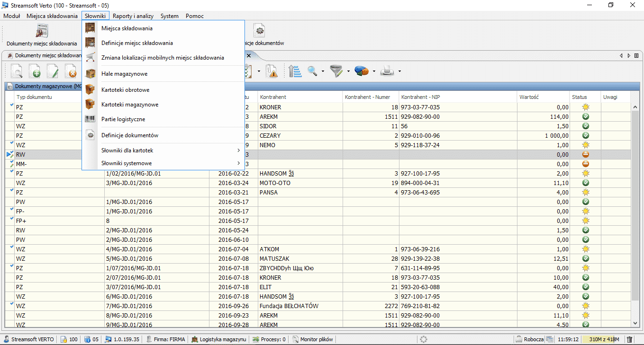Open the System menu
644x345 pixels.
coord(170,16)
